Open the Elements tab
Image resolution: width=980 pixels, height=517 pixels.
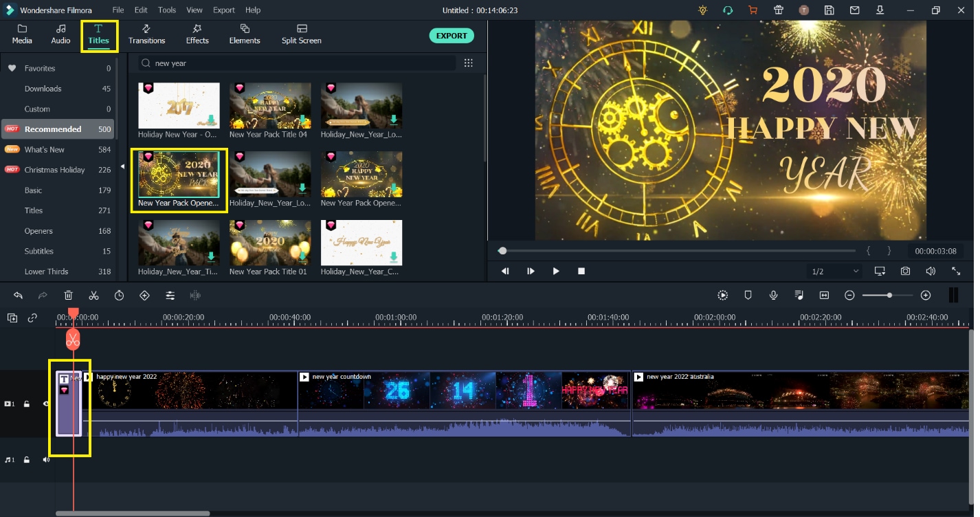(245, 34)
